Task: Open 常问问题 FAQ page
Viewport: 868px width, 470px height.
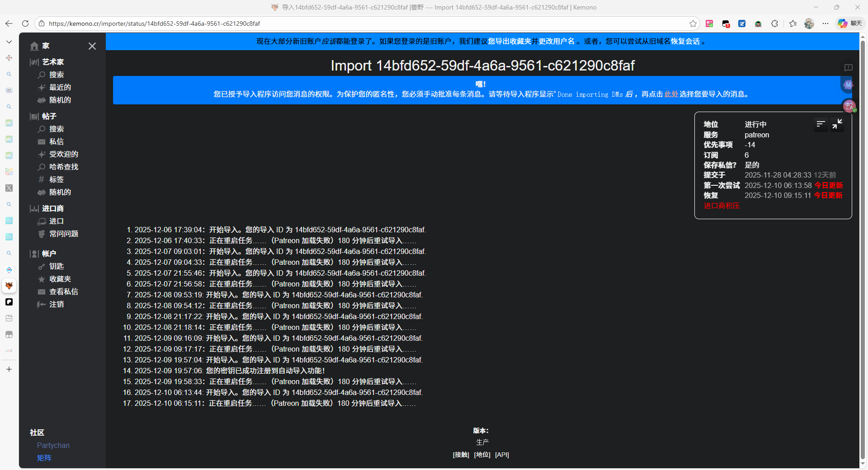Action: point(63,234)
